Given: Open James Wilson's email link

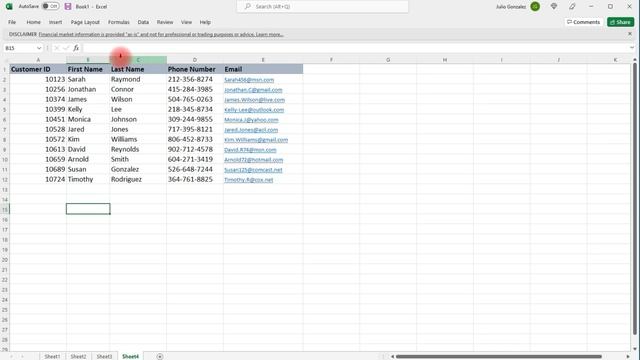Looking at the screenshot, I should click(254, 100).
